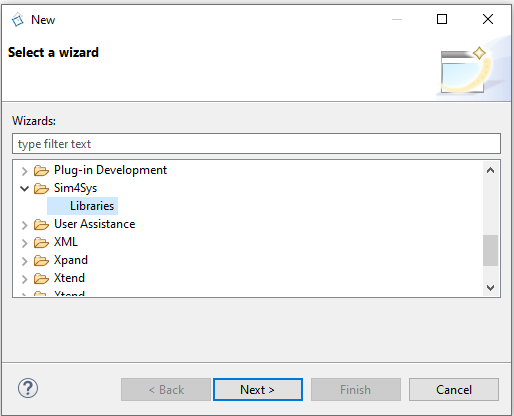This screenshot has width=514, height=416.
Task: Expand the XML tree node
Action: click(24, 243)
